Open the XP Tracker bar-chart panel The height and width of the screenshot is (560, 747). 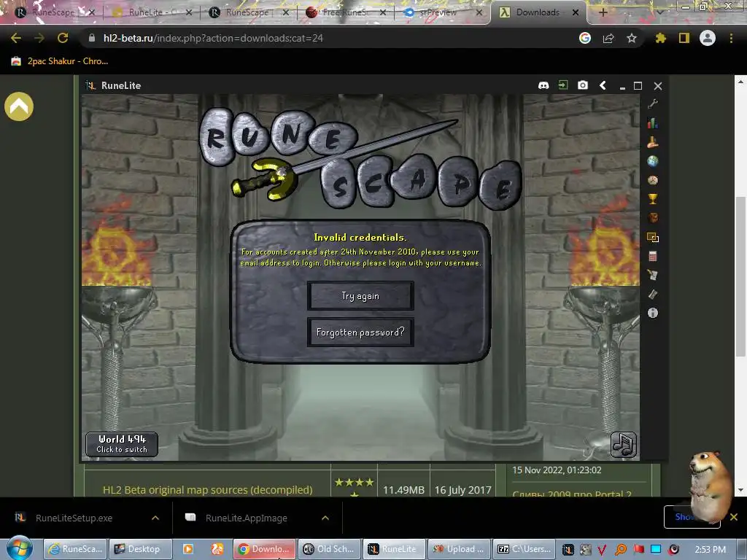653,123
